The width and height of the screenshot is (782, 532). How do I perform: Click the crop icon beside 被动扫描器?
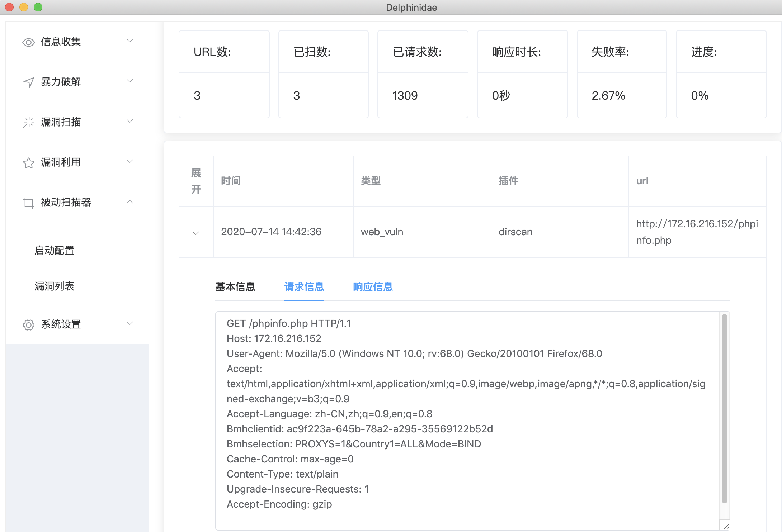tap(28, 203)
